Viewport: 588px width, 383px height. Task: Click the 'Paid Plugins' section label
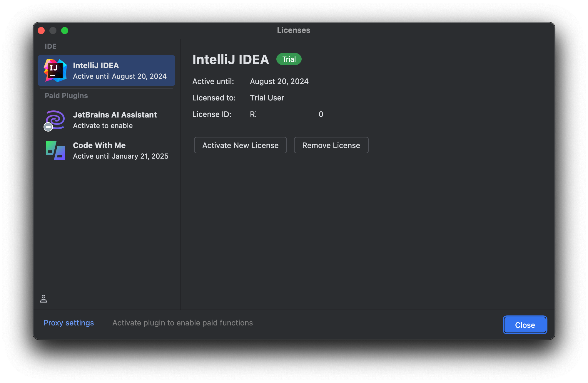(x=66, y=96)
